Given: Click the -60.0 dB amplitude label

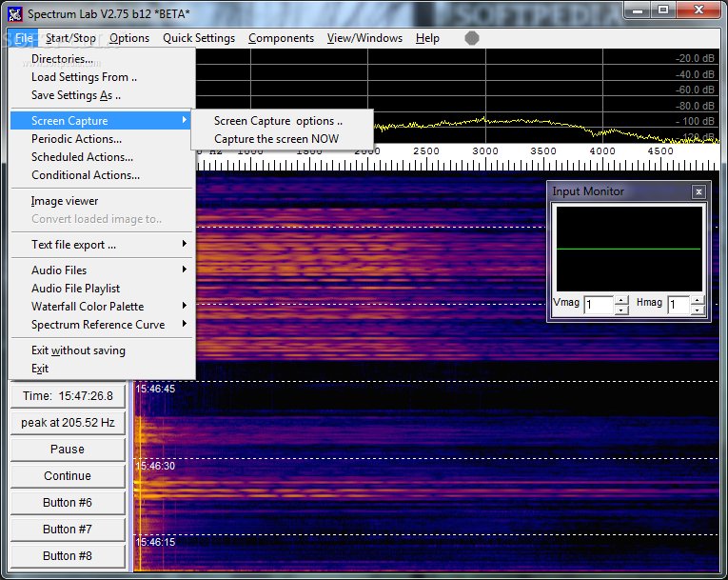Looking at the screenshot, I should click(x=695, y=90).
